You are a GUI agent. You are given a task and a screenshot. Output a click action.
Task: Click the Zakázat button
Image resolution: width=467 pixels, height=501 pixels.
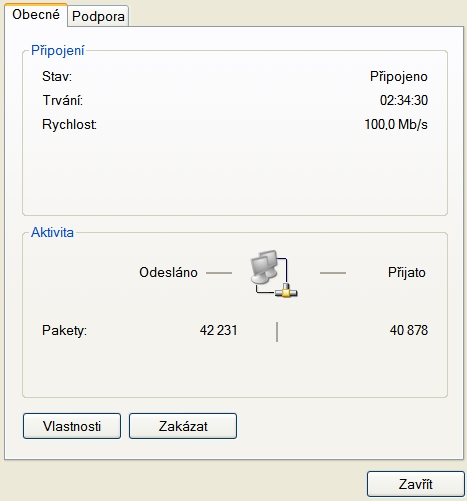(183, 426)
